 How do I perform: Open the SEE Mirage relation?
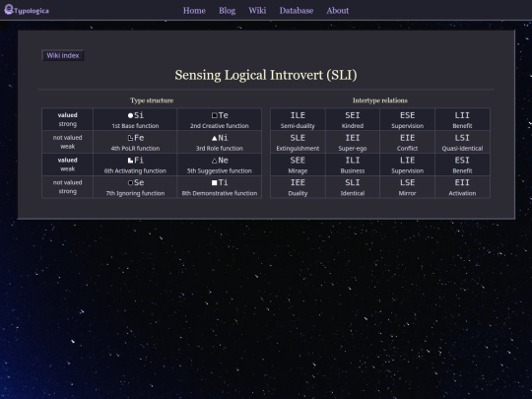pos(298,165)
